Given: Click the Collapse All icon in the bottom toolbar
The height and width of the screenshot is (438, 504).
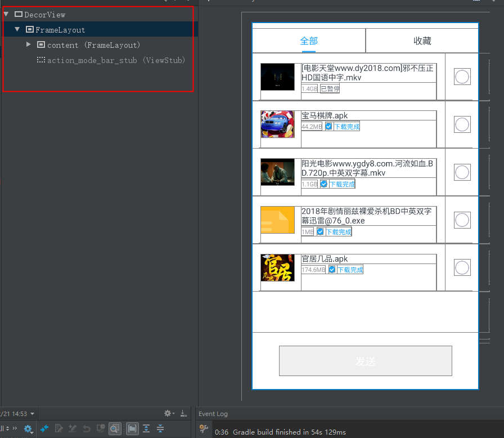Looking at the screenshot, I should 160,429.
